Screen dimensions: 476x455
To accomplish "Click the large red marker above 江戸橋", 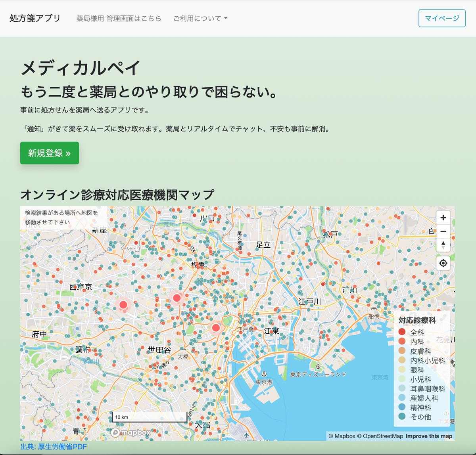I will tap(216, 328).
